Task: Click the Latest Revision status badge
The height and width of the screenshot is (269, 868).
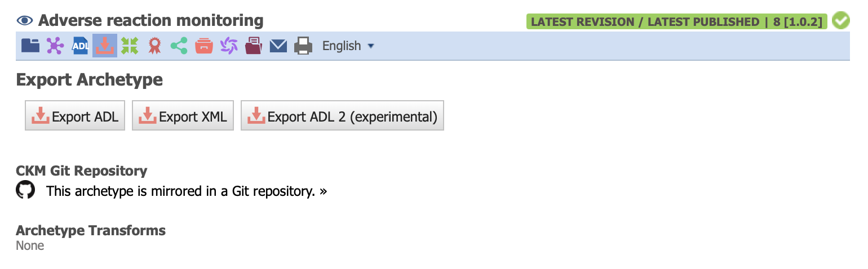Action: coord(677,22)
